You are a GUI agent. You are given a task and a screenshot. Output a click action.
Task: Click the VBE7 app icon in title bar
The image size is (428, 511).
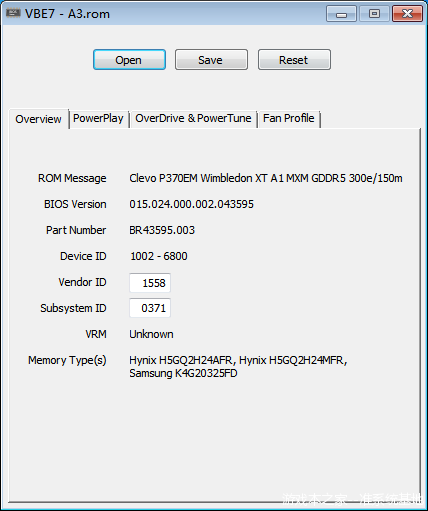13,13
